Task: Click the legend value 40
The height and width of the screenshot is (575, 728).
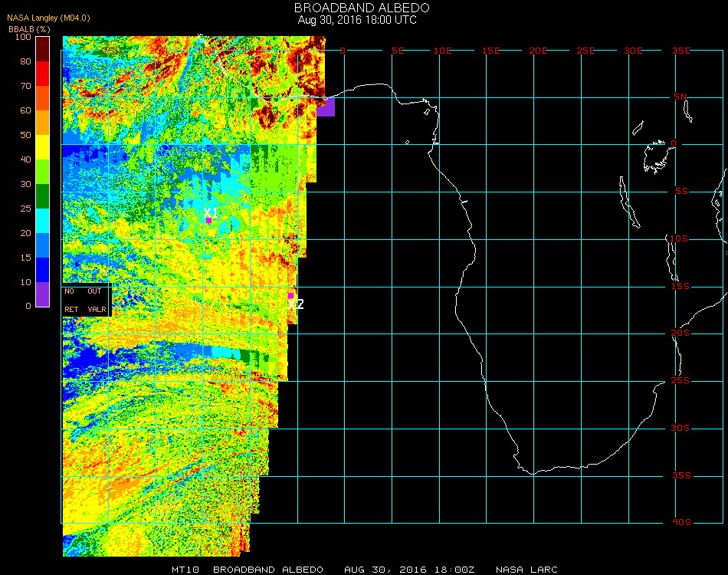Action: tap(25, 159)
